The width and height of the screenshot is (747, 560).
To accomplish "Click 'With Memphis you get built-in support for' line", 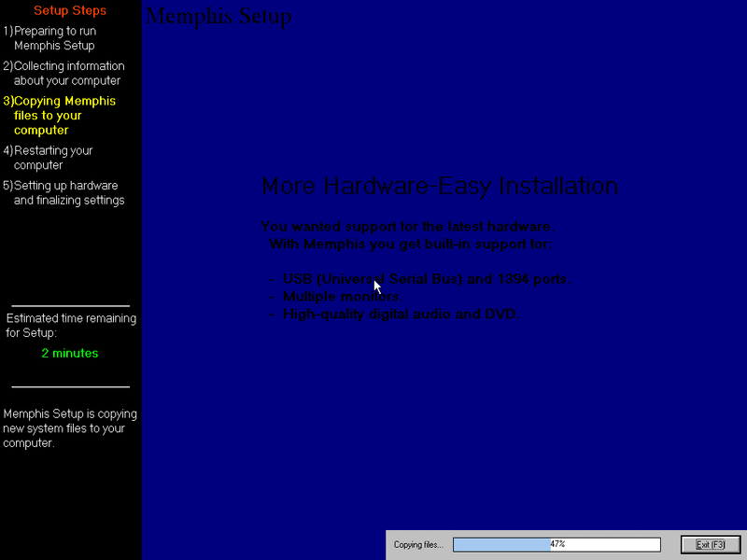I will click(411, 244).
